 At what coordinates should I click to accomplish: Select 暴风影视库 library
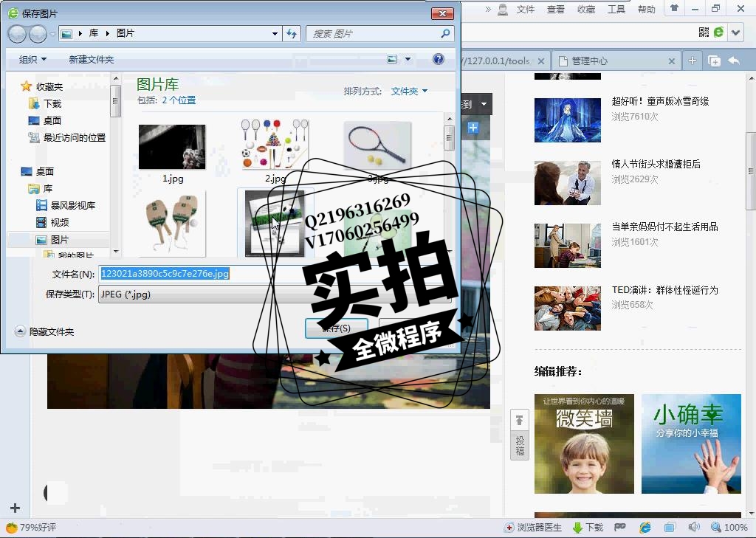[73, 205]
